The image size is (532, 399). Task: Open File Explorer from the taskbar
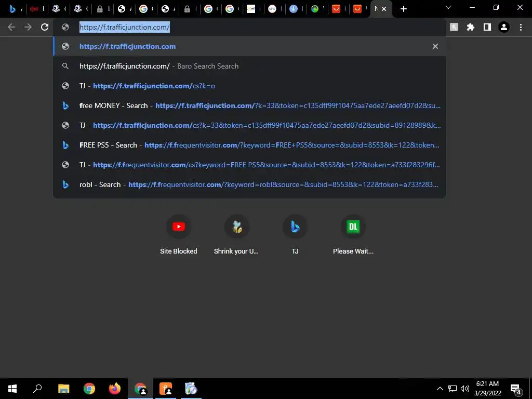tap(63, 389)
